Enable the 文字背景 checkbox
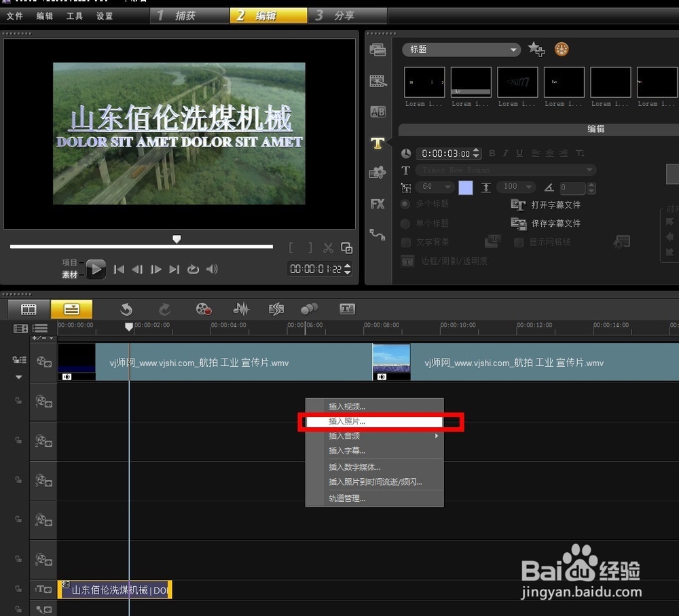This screenshot has height=616, width=679. [406, 242]
